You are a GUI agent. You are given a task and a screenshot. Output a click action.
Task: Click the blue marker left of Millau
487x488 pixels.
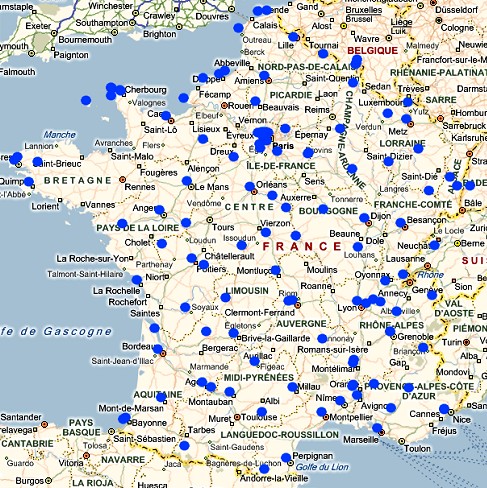pos(292,387)
